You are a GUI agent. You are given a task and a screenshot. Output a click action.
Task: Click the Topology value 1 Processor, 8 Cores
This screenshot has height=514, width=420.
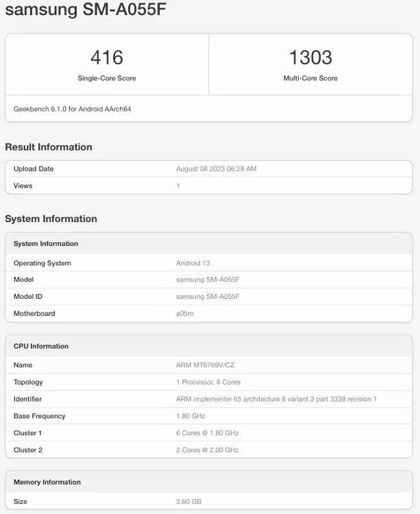tap(208, 382)
